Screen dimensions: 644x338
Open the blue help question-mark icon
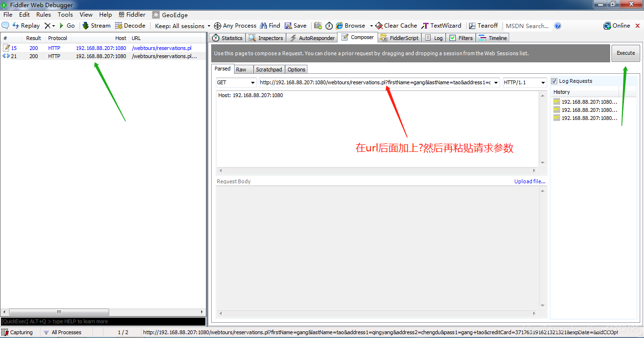(558, 26)
